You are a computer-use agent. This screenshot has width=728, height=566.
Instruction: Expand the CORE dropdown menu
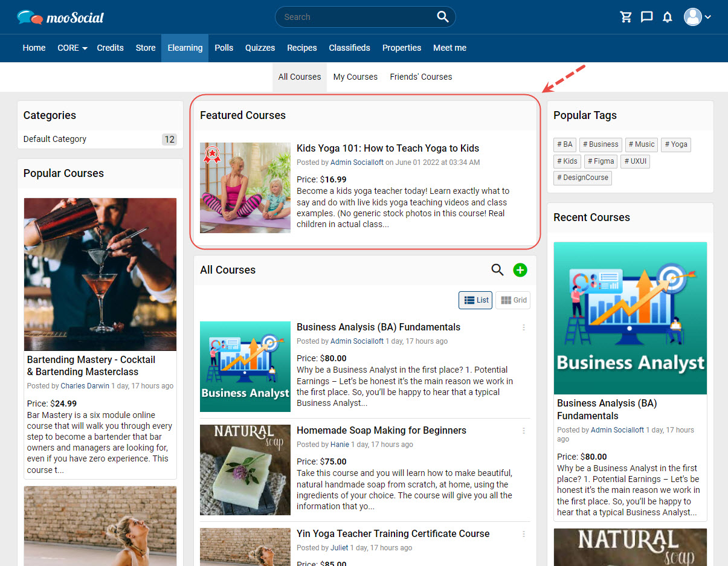pos(72,48)
